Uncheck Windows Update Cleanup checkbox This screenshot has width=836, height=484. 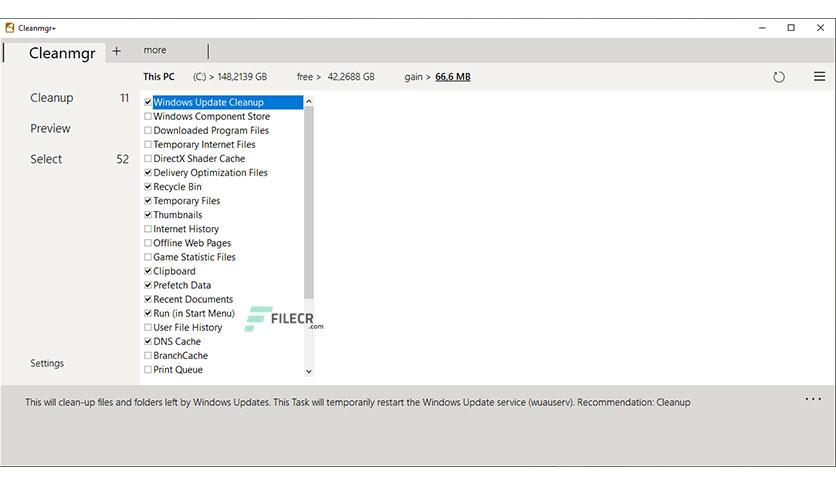(148, 102)
